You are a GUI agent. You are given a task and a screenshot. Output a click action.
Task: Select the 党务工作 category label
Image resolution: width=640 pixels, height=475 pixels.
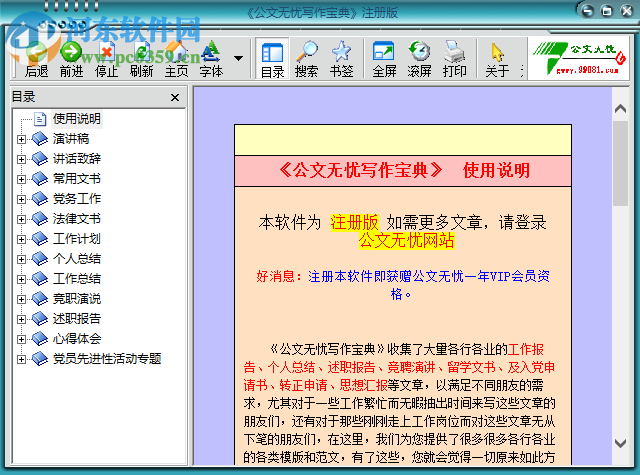[x=77, y=199]
